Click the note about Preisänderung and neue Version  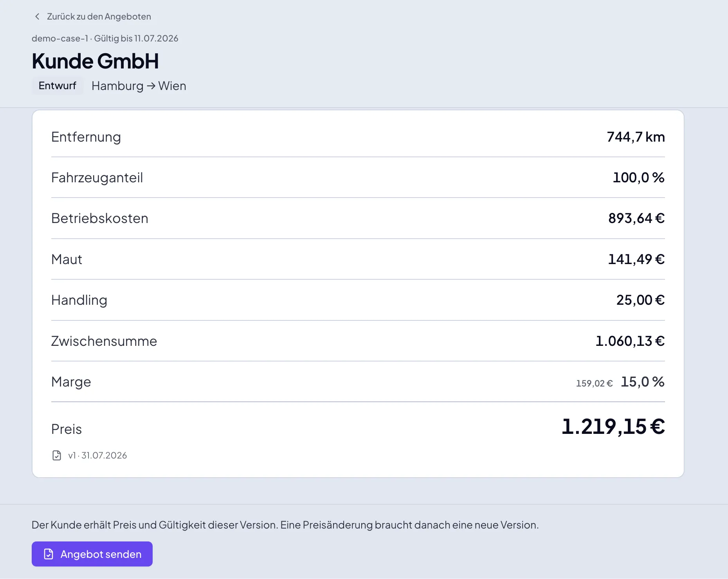pyautogui.click(x=285, y=525)
